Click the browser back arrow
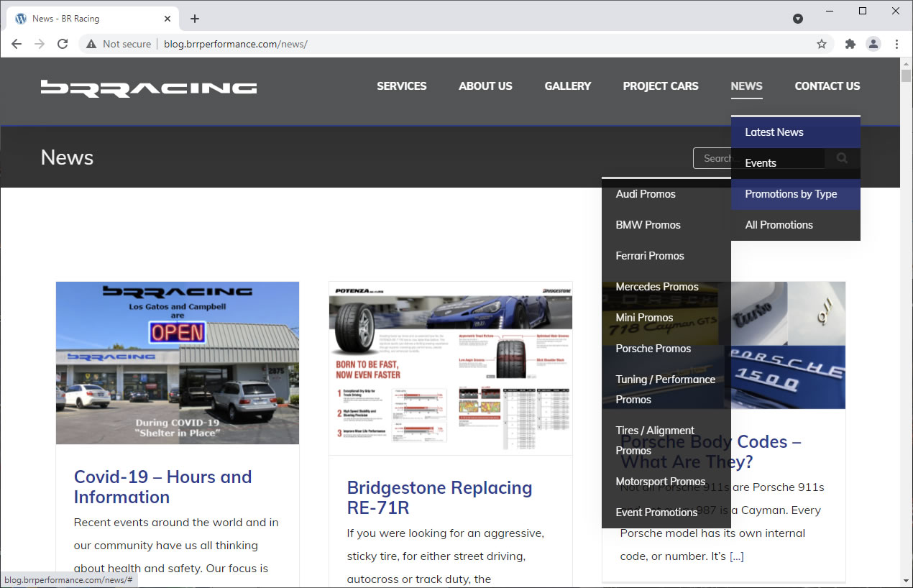Image resolution: width=913 pixels, height=588 pixels. [17, 44]
